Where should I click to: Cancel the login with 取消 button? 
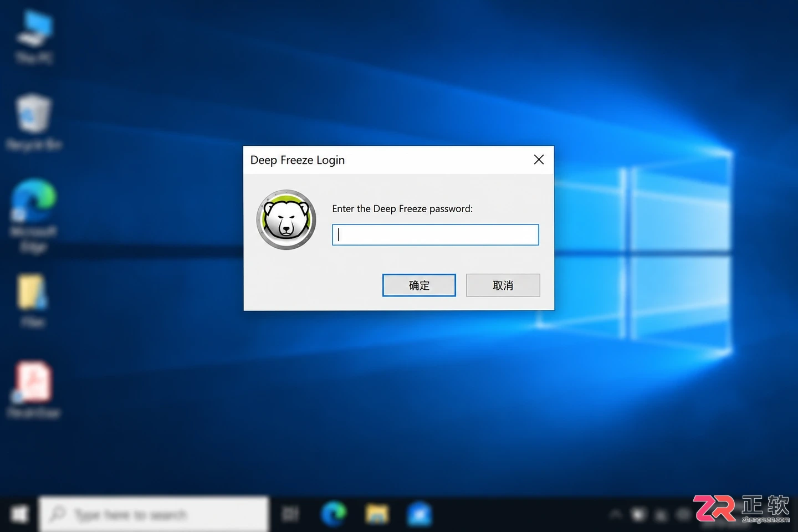coord(503,285)
